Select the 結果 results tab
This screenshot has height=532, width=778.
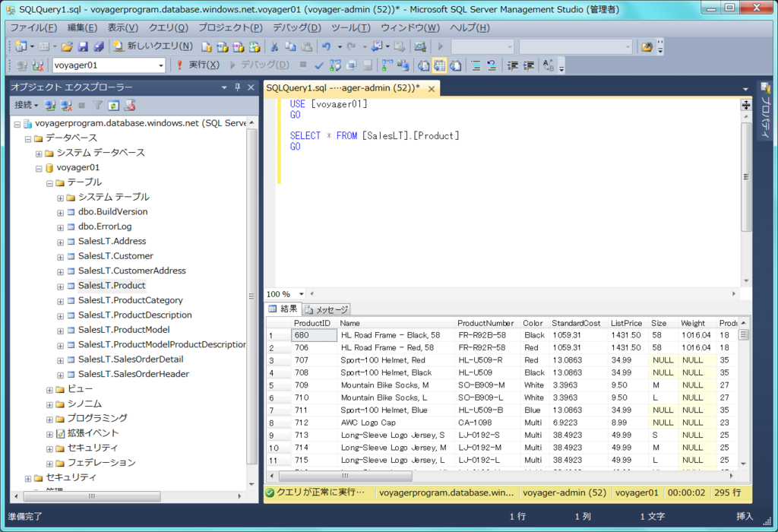point(283,309)
